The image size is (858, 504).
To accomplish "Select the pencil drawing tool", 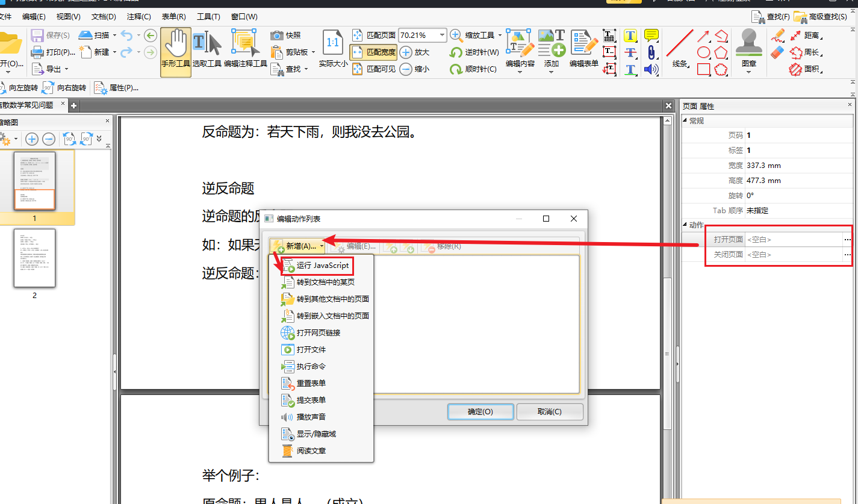I will point(778,36).
